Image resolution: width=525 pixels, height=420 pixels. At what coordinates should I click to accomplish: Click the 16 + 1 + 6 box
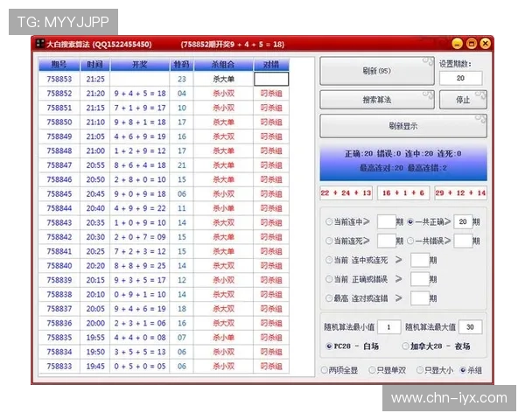pyautogui.click(x=403, y=192)
